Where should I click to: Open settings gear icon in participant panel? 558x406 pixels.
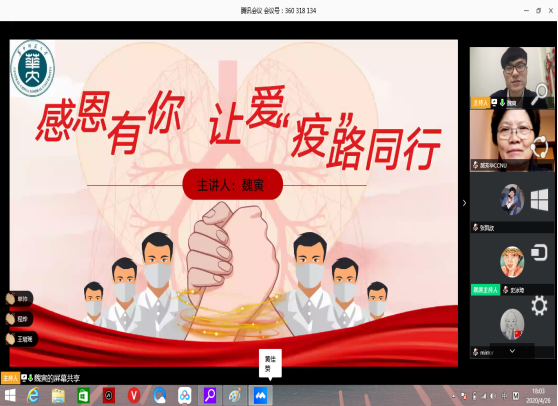point(539,306)
